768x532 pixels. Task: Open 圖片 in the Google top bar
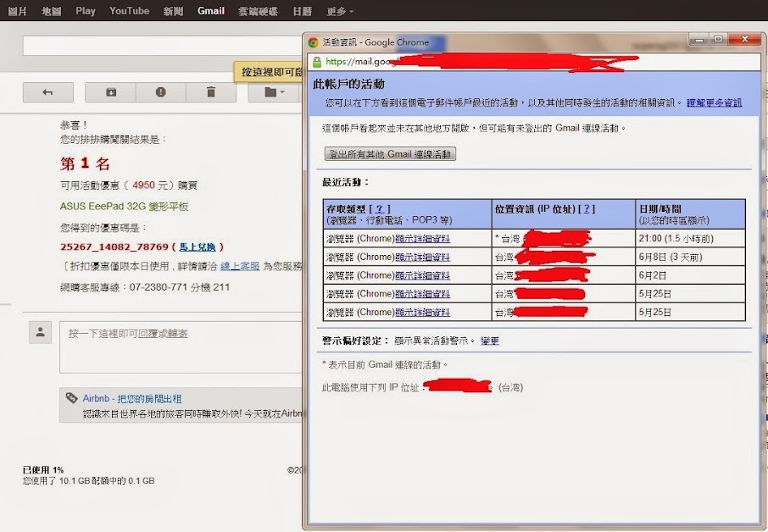tap(18, 11)
